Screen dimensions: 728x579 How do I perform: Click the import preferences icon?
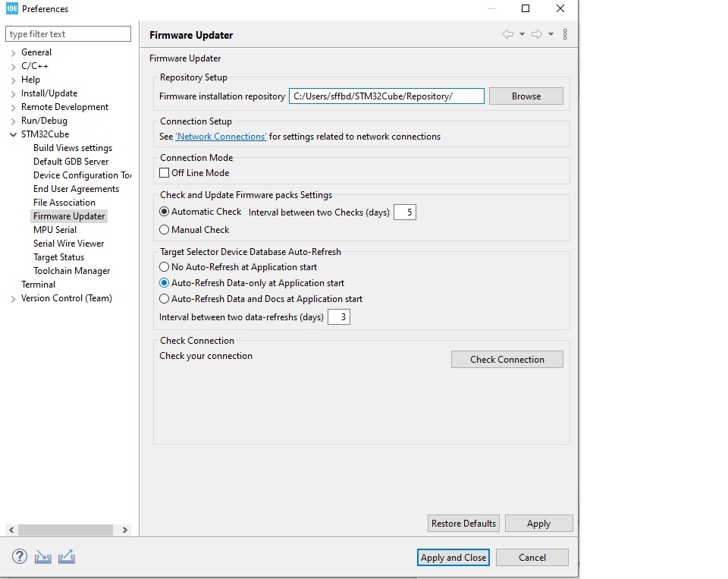coord(42,557)
